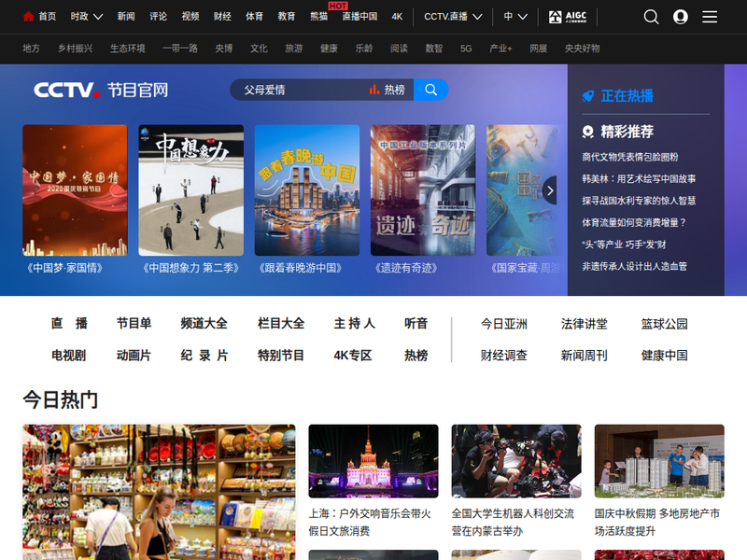
Task: Open the hamburger menu icon
Action: [710, 17]
